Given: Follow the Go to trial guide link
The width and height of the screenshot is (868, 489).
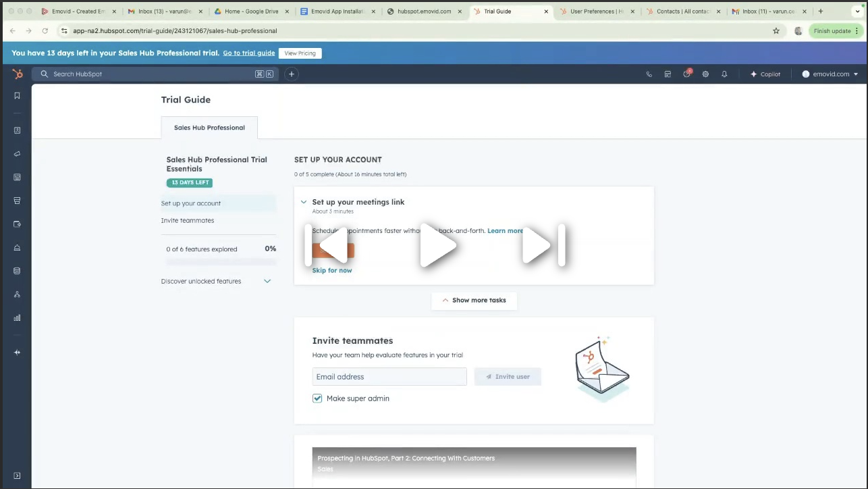Looking at the screenshot, I should (x=248, y=53).
